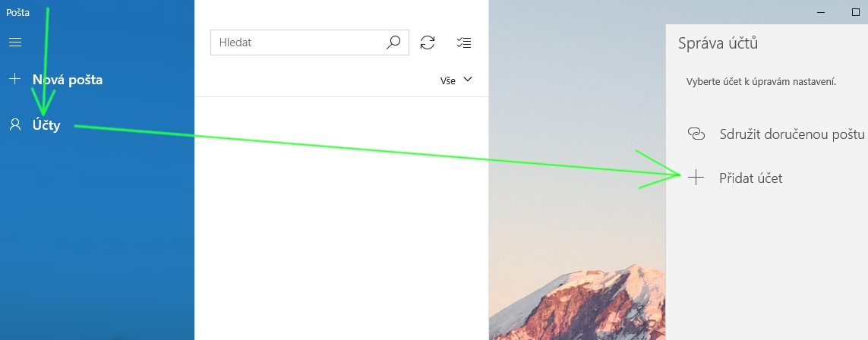Enable selection mode with the checklist icon
868x340 pixels.
click(464, 42)
